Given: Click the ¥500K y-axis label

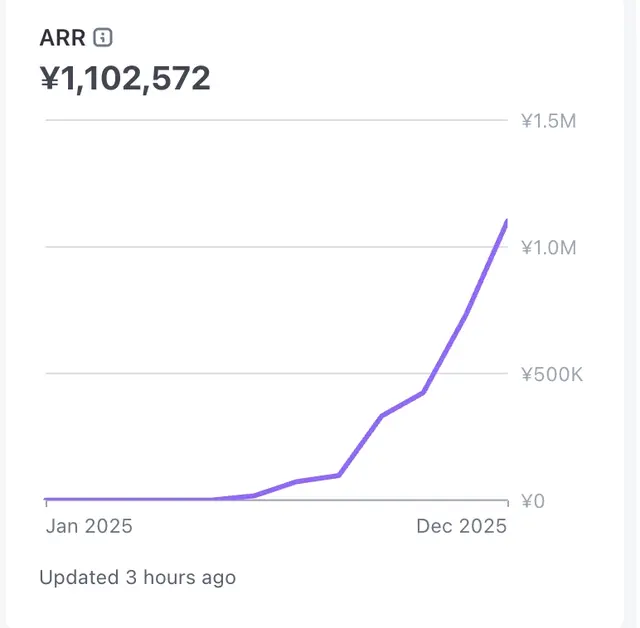Looking at the screenshot, I should coord(549,374).
